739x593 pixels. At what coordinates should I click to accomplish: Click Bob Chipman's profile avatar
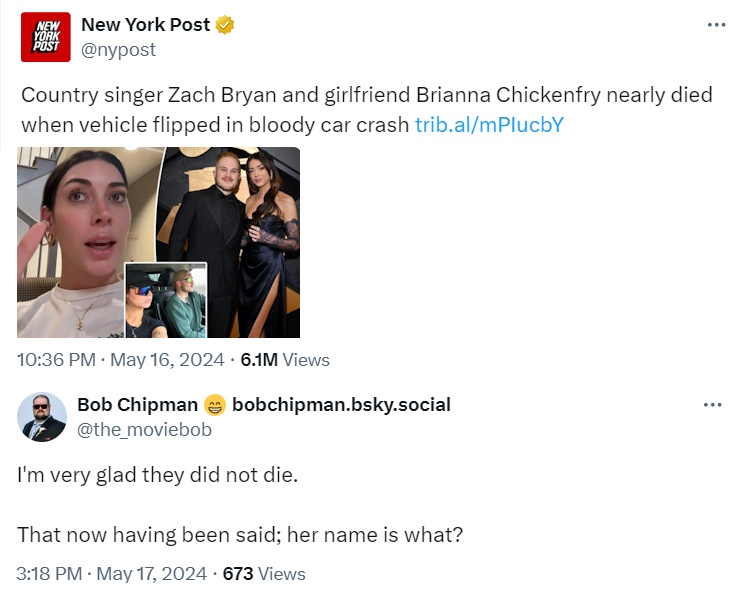point(43,417)
